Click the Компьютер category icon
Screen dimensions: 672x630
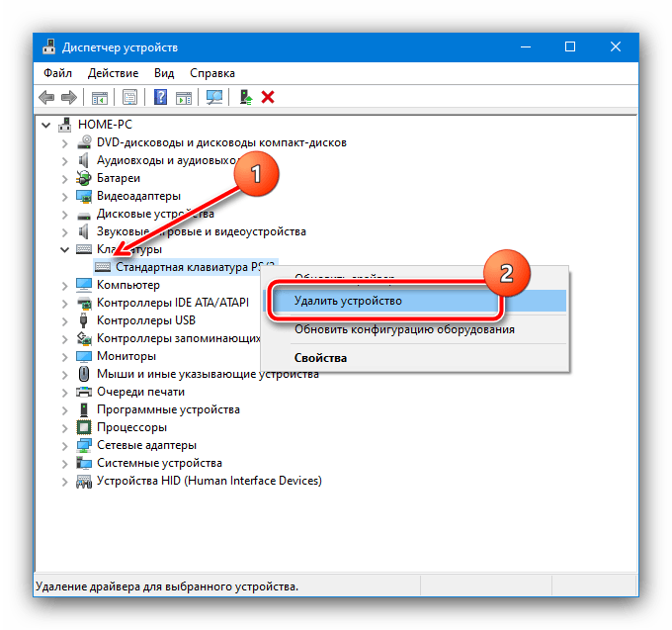84,285
